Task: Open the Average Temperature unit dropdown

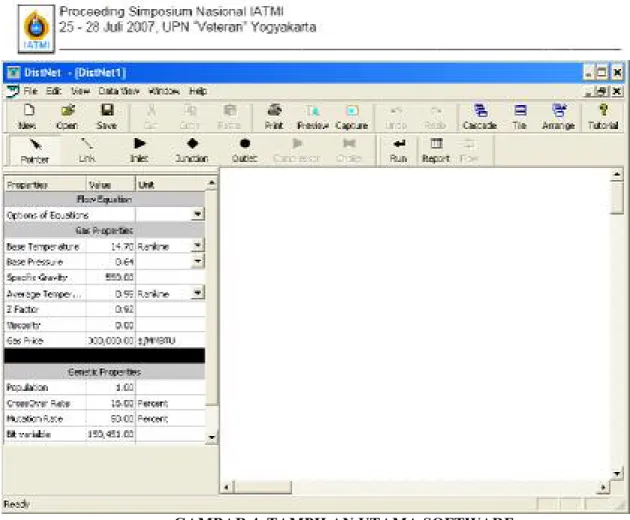Action: [x=197, y=293]
